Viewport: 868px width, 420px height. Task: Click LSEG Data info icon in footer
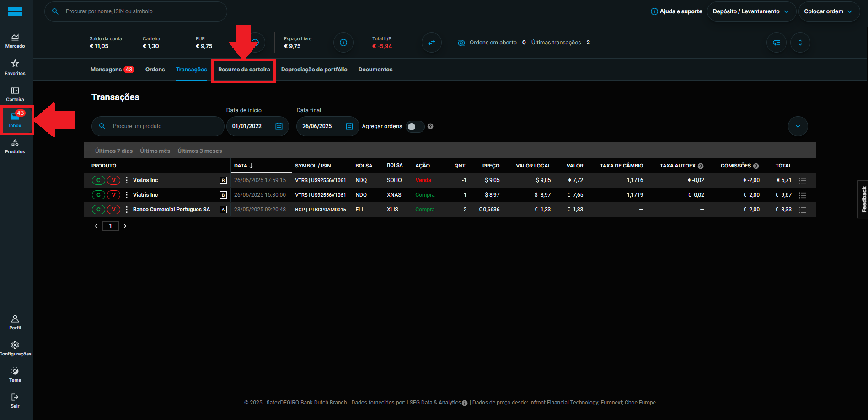(465, 403)
